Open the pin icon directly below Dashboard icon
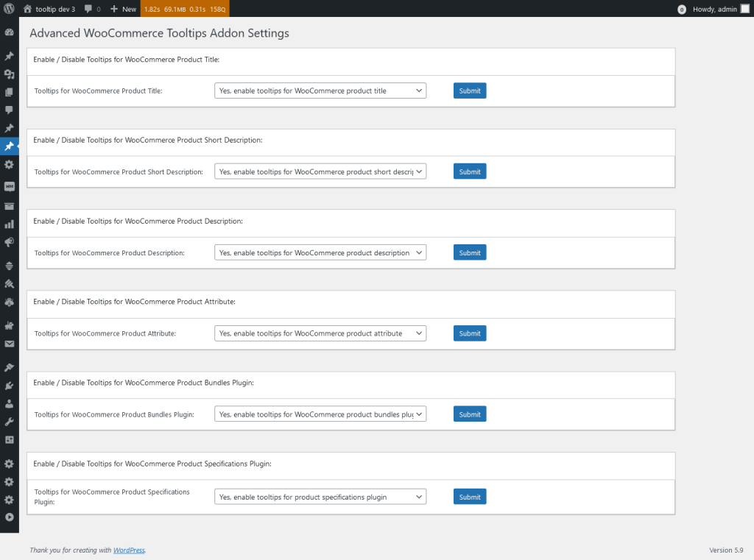 click(x=9, y=56)
